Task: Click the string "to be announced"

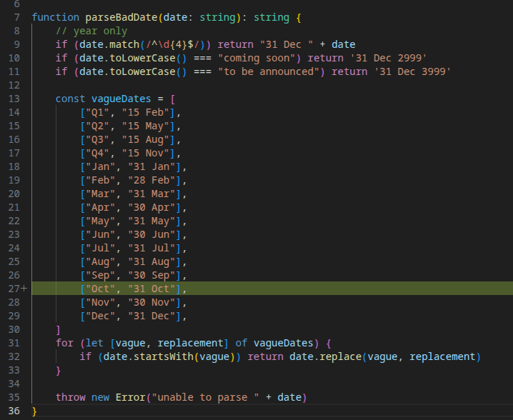Action: point(269,71)
